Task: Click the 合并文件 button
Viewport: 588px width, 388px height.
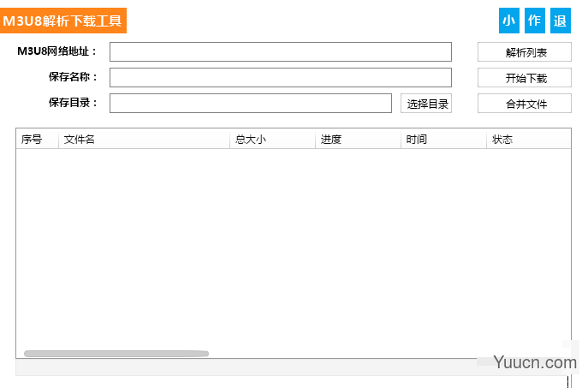Action: pos(525,103)
